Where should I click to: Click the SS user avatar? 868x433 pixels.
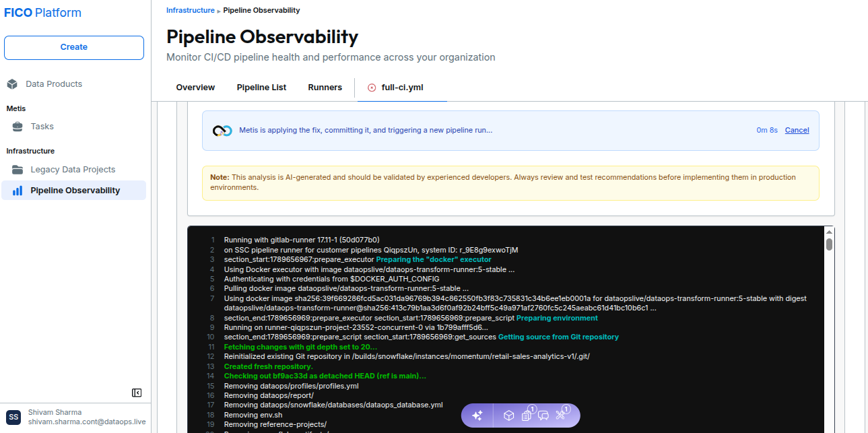(x=14, y=417)
